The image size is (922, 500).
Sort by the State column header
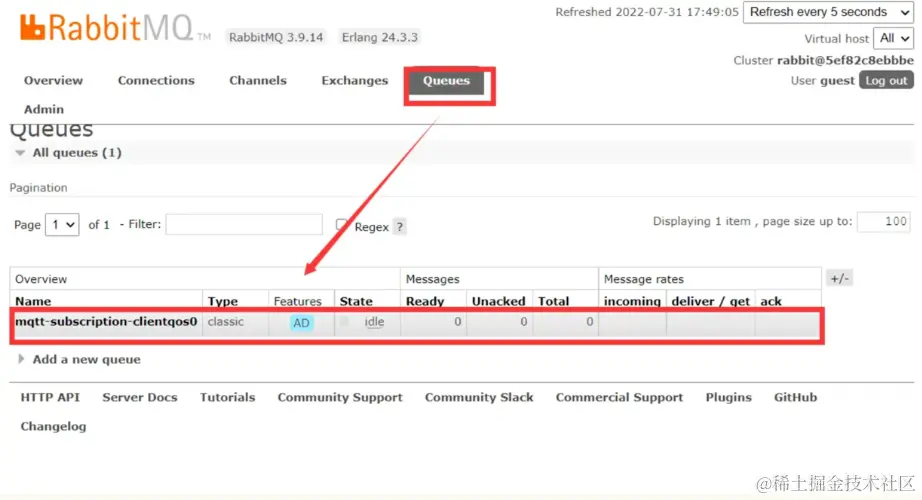[356, 301]
